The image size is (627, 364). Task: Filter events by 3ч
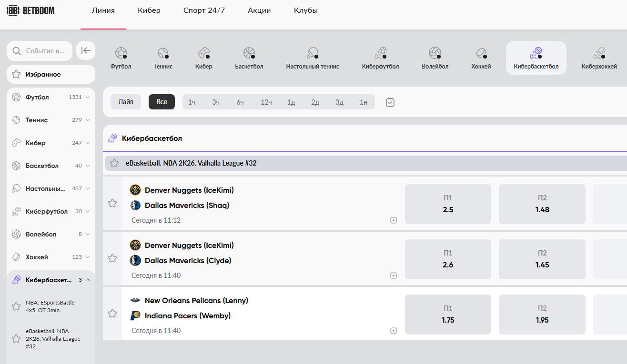click(x=216, y=102)
